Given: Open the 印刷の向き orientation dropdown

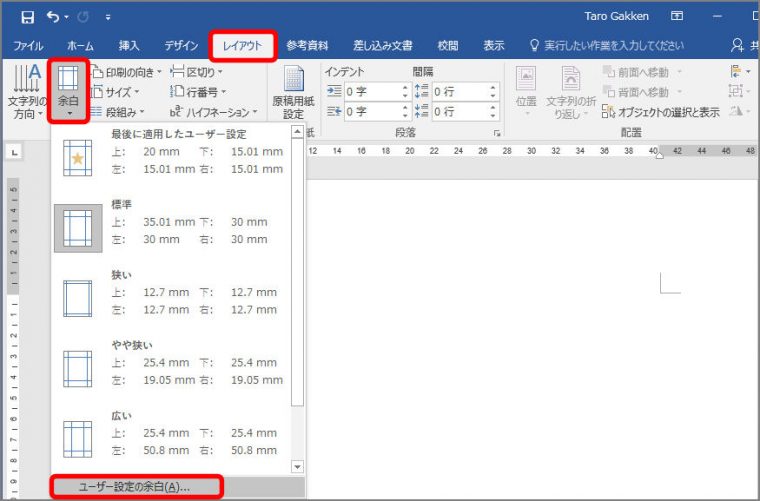Looking at the screenshot, I should tap(126, 72).
